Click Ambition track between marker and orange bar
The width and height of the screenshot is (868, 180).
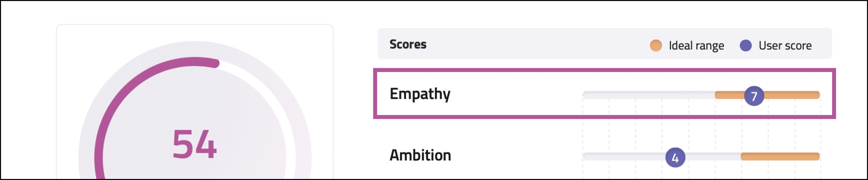tap(712, 156)
